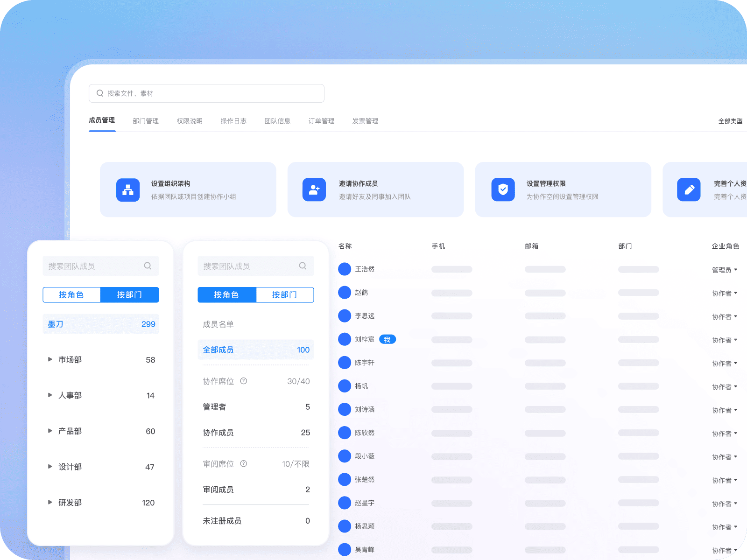Click help icon beside 审阅席位
The image size is (747, 560).
[x=244, y=464]
